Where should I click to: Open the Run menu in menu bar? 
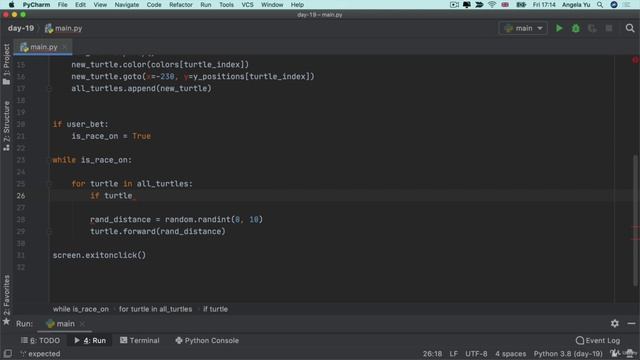[206, 5]
